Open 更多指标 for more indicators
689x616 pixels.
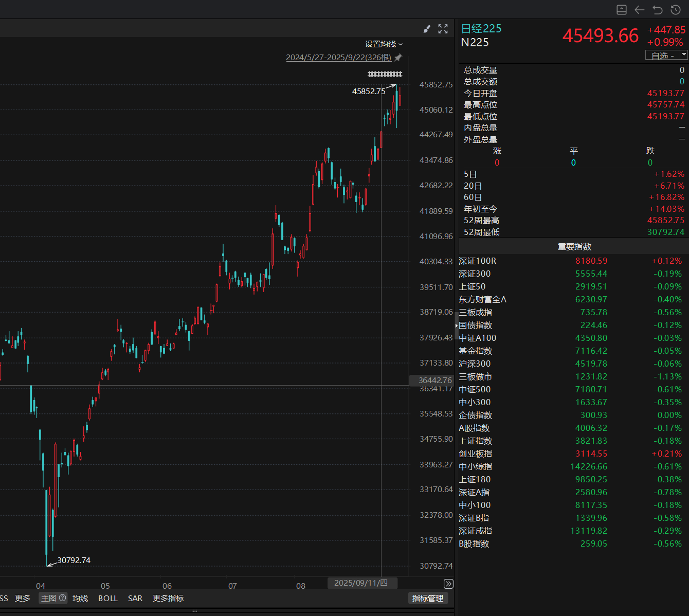168,599
